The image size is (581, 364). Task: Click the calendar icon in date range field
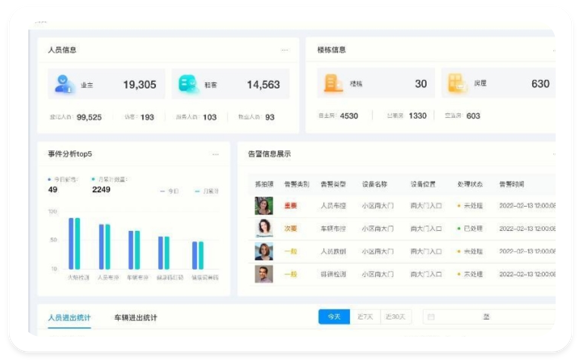point(431,317)
